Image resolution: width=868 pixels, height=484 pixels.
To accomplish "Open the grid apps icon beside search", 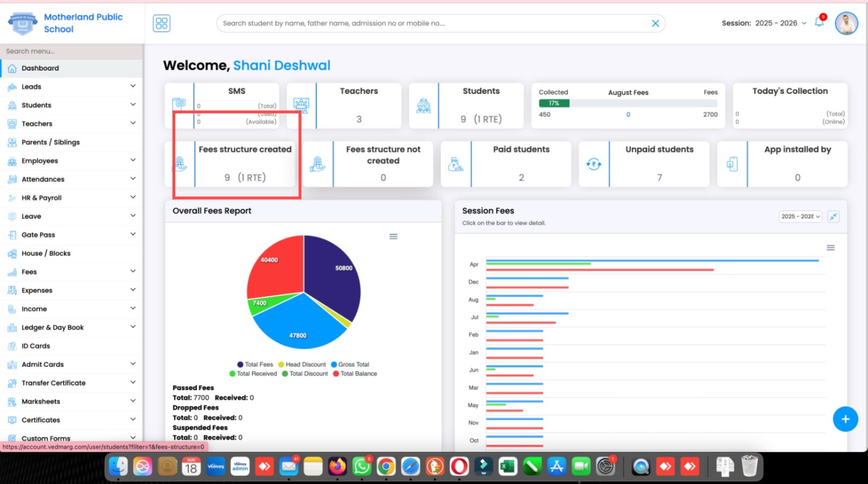I will point(162,23).
